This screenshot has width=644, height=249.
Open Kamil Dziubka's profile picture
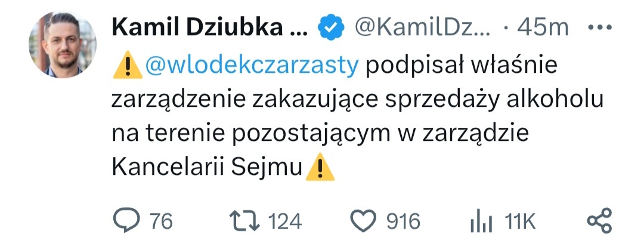click(x=62, y=45)
